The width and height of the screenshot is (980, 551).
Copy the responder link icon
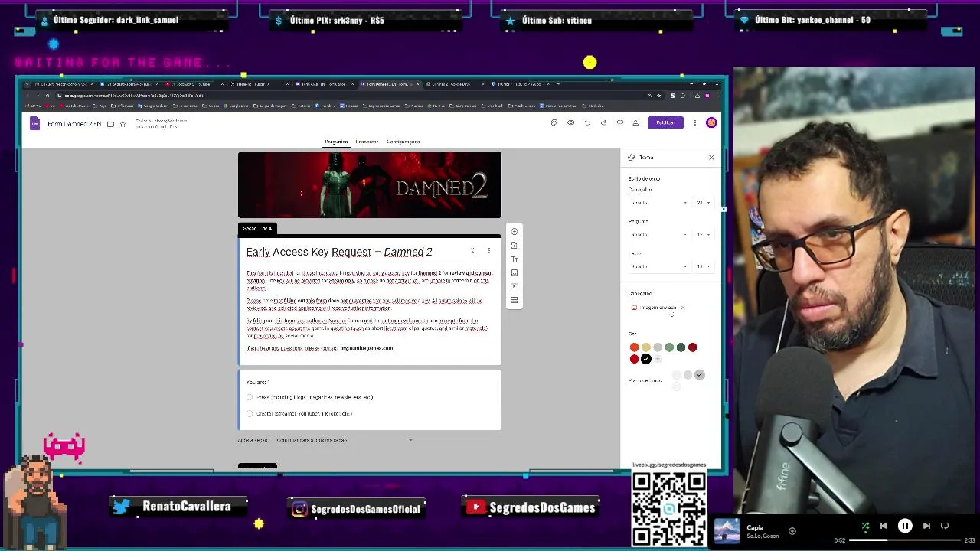620,122
